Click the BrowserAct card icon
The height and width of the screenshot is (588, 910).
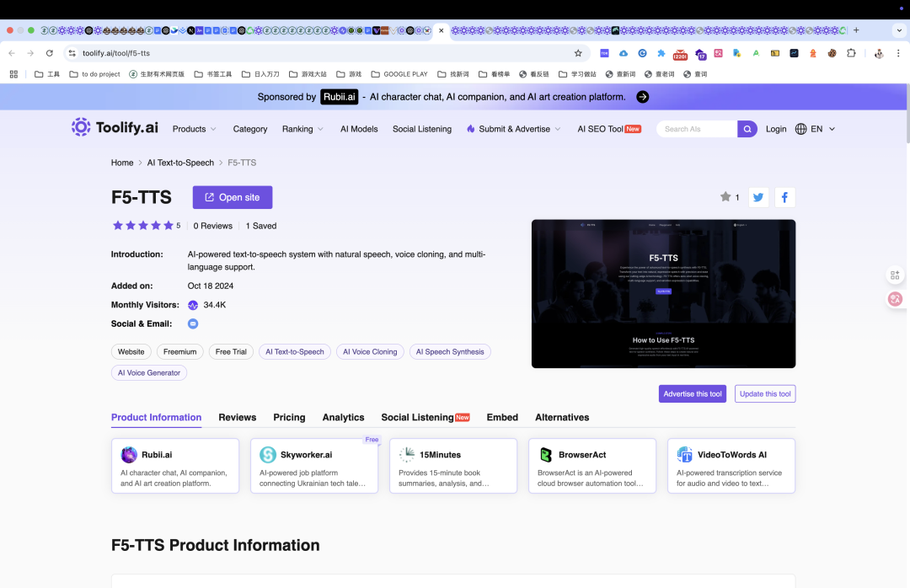pyautogui.click(x=545, y=455)
